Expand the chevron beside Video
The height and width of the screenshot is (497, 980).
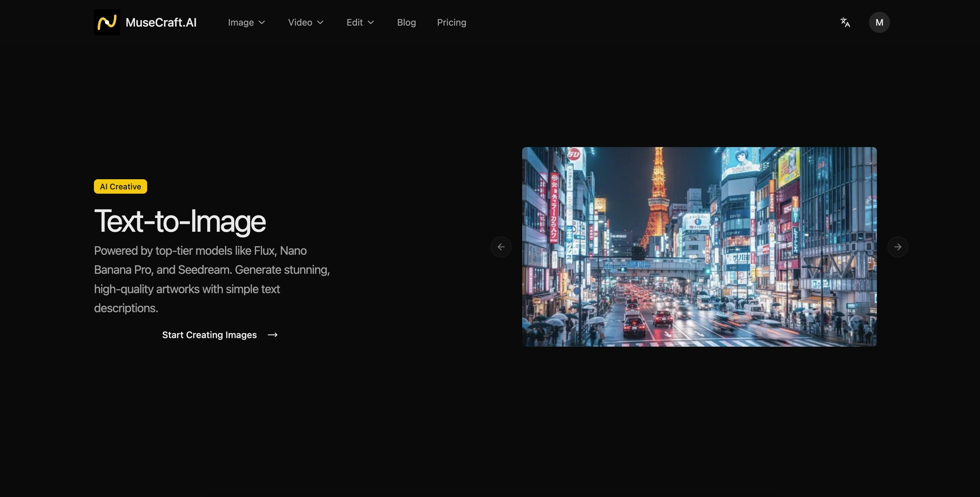click(320, 22)
